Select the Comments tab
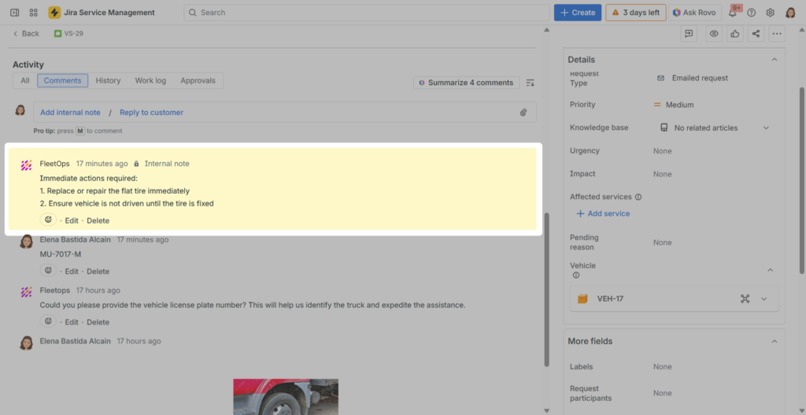Screen dimensions: 806x415 [63, 81]
